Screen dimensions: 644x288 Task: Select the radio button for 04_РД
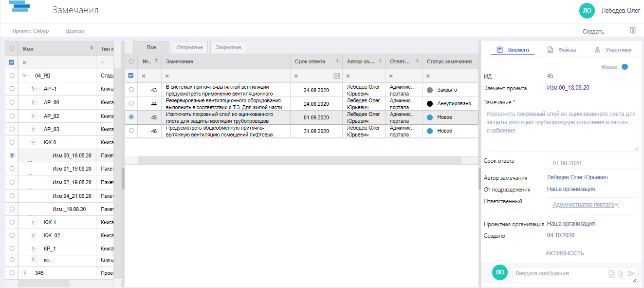click(12, 76)
